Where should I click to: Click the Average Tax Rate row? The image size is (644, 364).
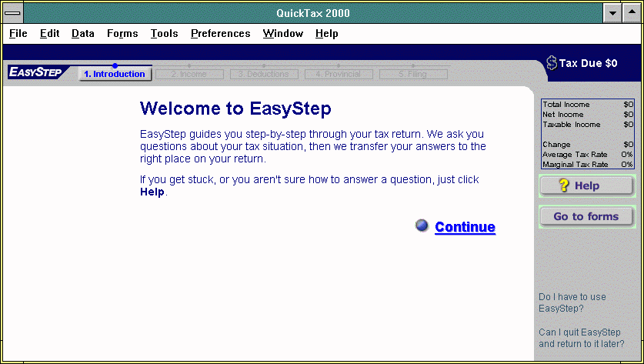coord(588,154)
